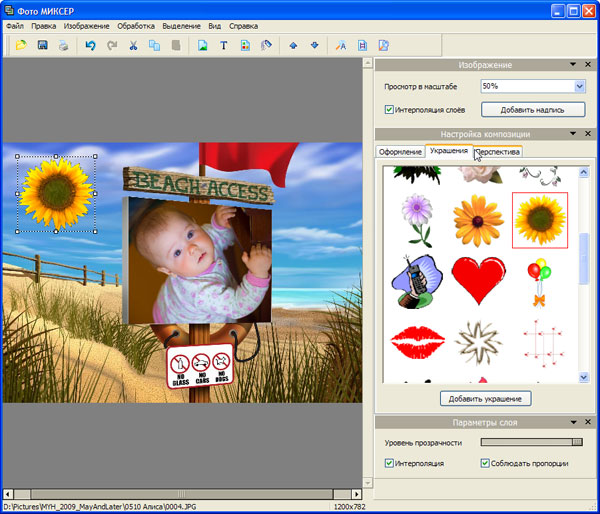Toggle Интерполяция checkbox in layer parameters
Viewport: 600px width, 514px height.
tap(390, 464)
